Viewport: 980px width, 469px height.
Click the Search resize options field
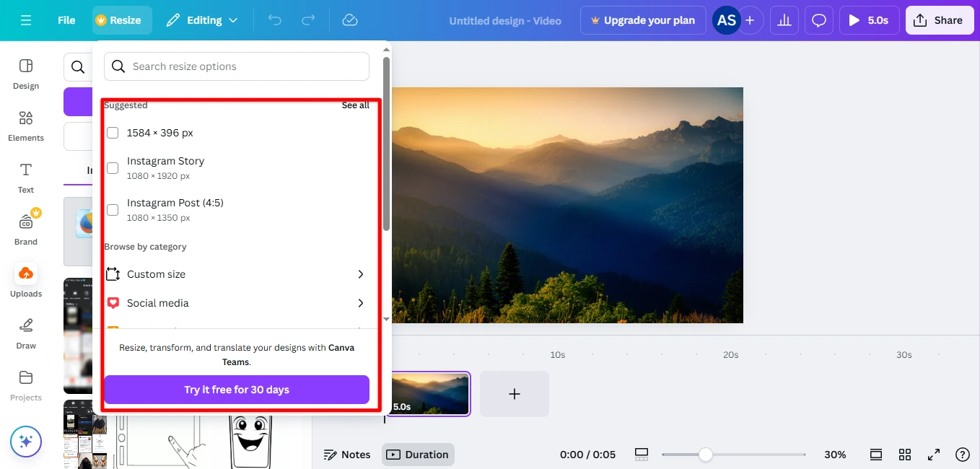click(237, 66)
